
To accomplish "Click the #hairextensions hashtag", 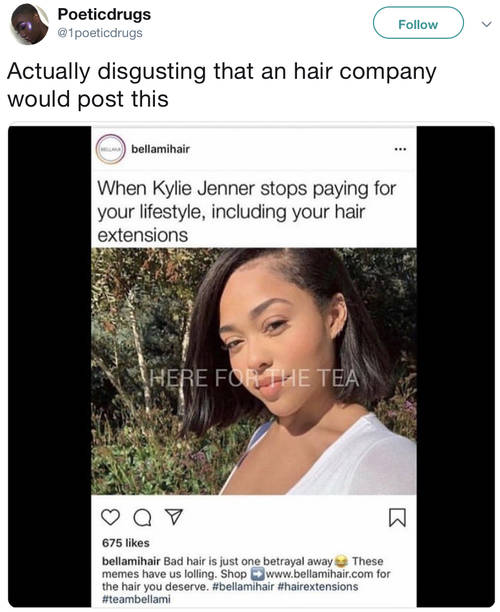I will 318,587.
